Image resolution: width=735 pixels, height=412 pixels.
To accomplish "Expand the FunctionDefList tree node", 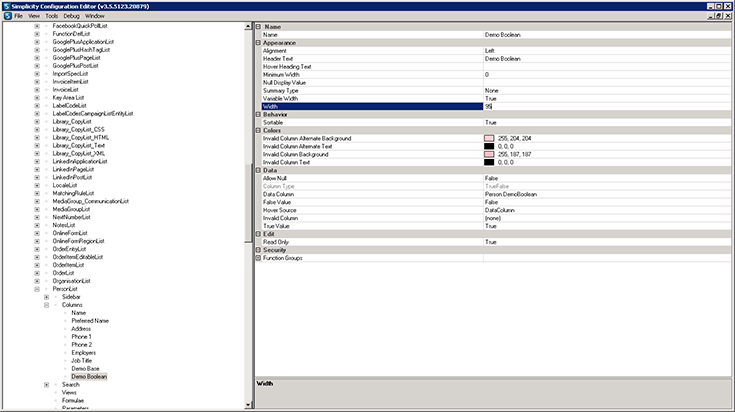I will 37,34.
